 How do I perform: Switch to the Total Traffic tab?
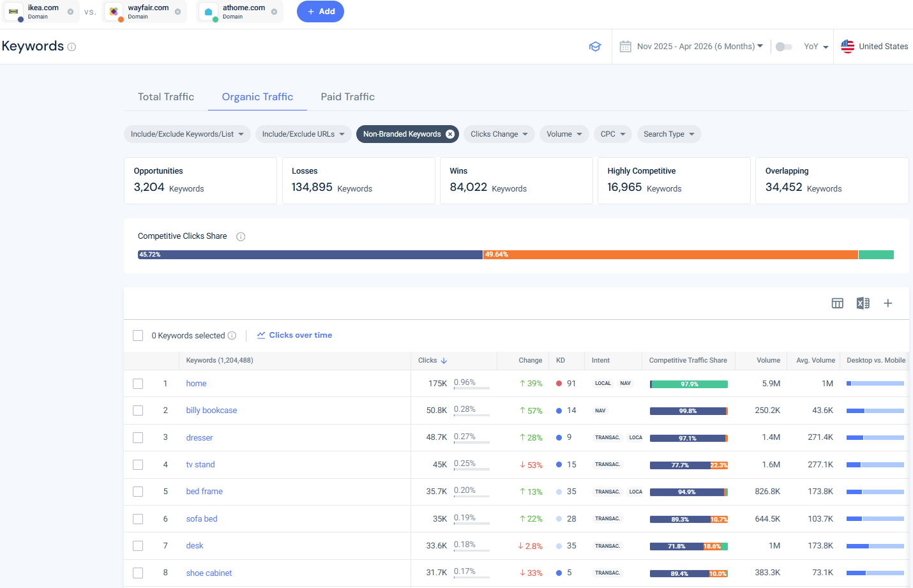(166, 97)
